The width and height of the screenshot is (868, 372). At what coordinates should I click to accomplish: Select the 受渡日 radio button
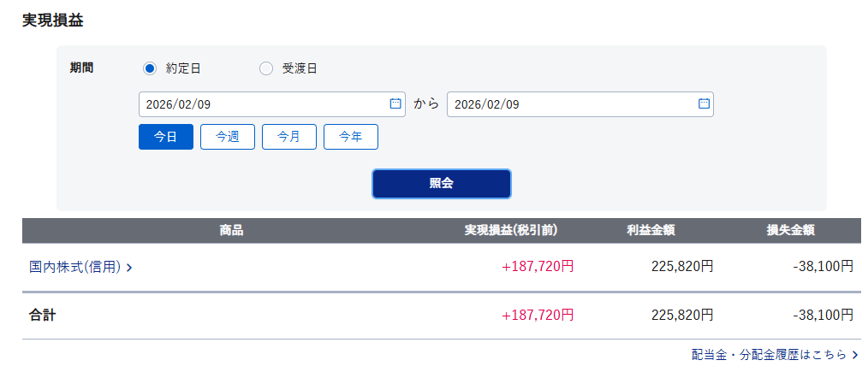coord(266,68)
